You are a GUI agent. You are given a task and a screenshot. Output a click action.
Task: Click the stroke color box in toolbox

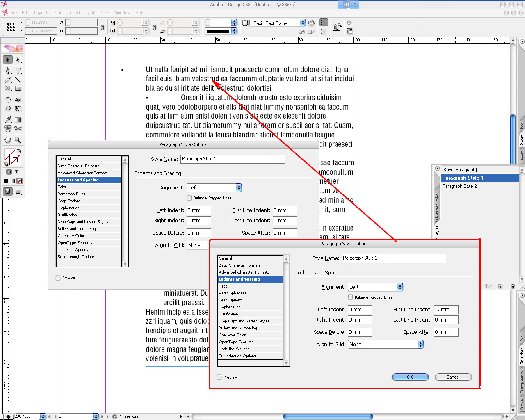coord(16,160)
